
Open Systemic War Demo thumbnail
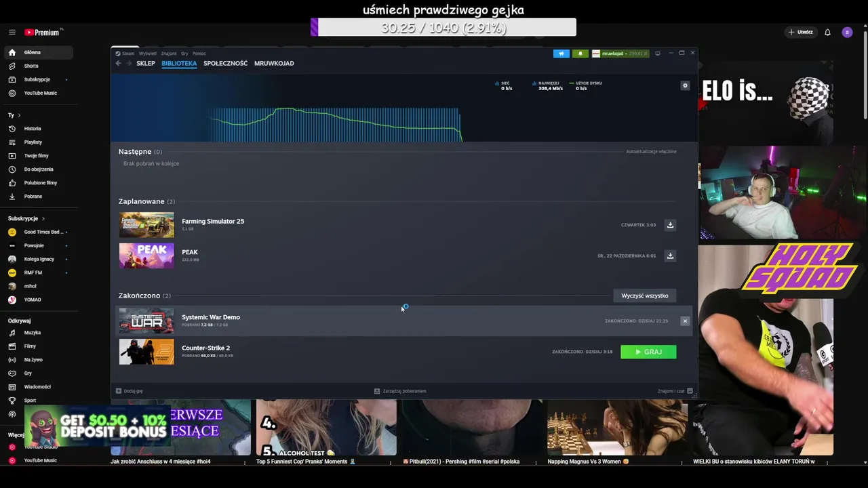point(146,321)
